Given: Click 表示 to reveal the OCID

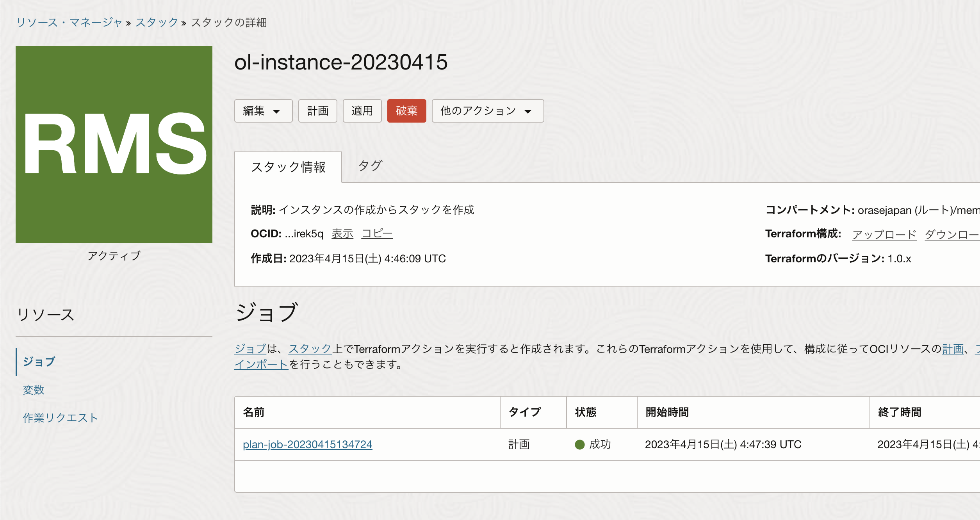Looking at the screenshot, I should coord(342,233).
